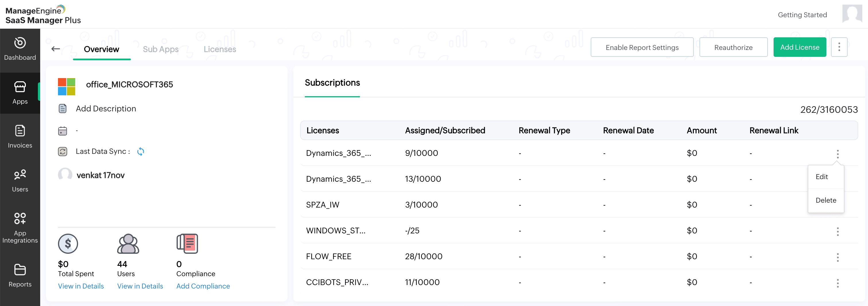Click the Add Compliance link
Image resolution: width=868 pixels, height=306 pixels.
click(203, 286)
